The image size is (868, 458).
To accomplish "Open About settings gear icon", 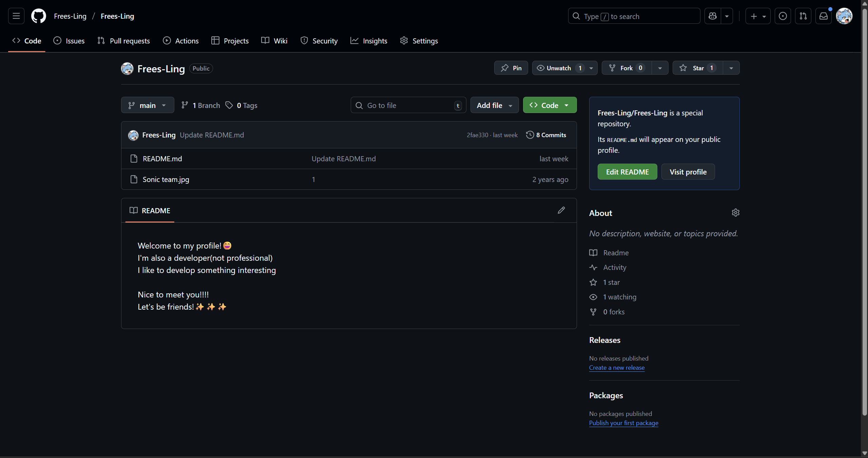I will click(x=735, y=213).
